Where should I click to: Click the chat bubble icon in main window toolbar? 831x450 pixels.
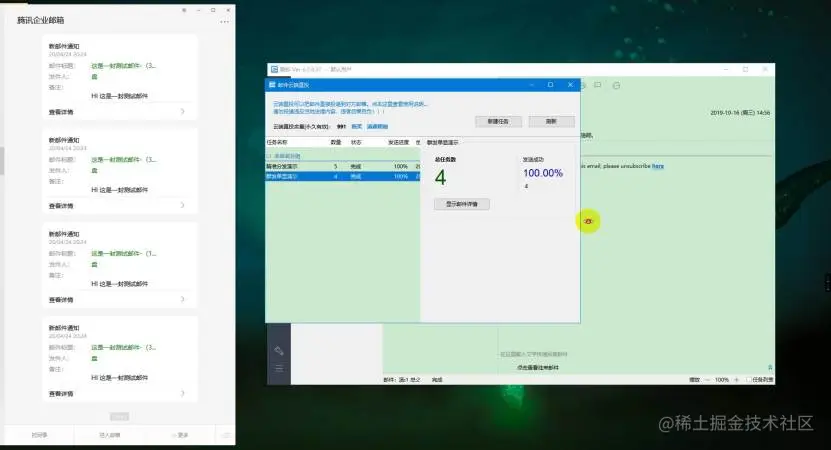click(x=597, y=85)
